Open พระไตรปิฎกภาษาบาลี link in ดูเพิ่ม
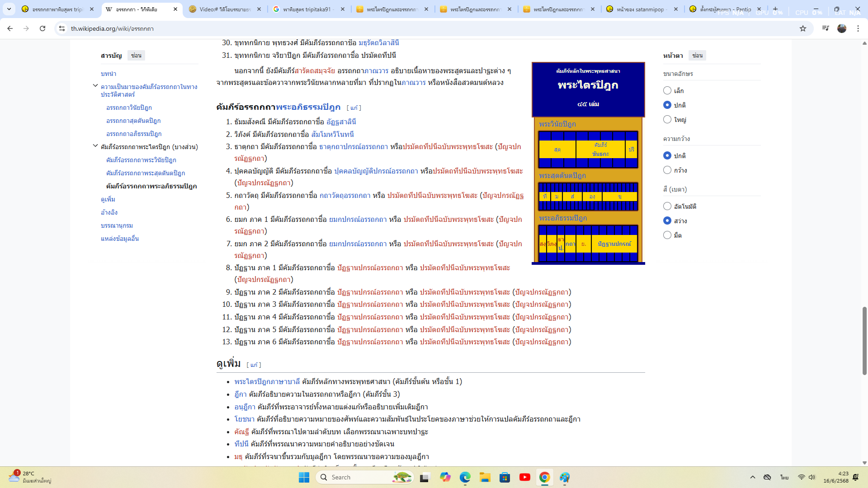Screen dimensions: 868x488 click(x=267, y=382)
